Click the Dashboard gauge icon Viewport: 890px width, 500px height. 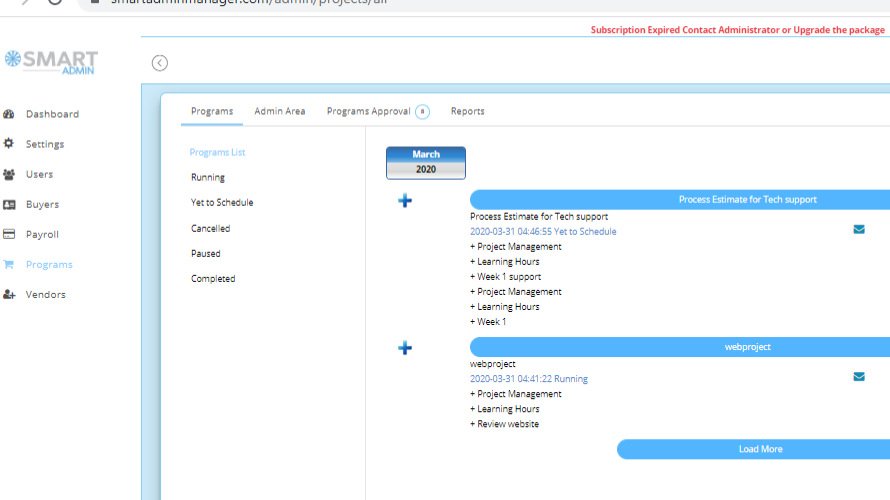[9, 114]
